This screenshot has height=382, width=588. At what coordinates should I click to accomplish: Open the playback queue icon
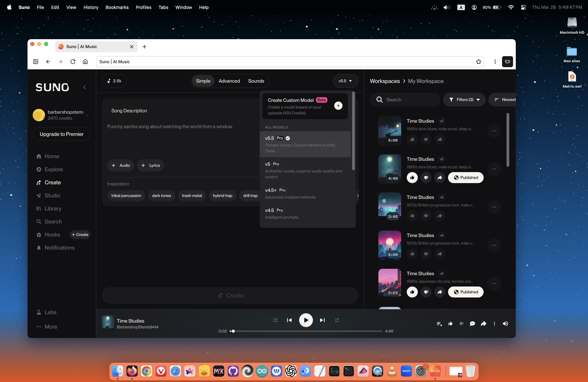click(439, 324)
